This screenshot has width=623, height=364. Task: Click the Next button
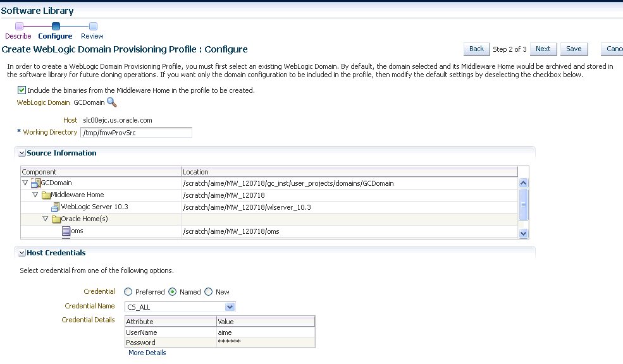coord(543,49)
